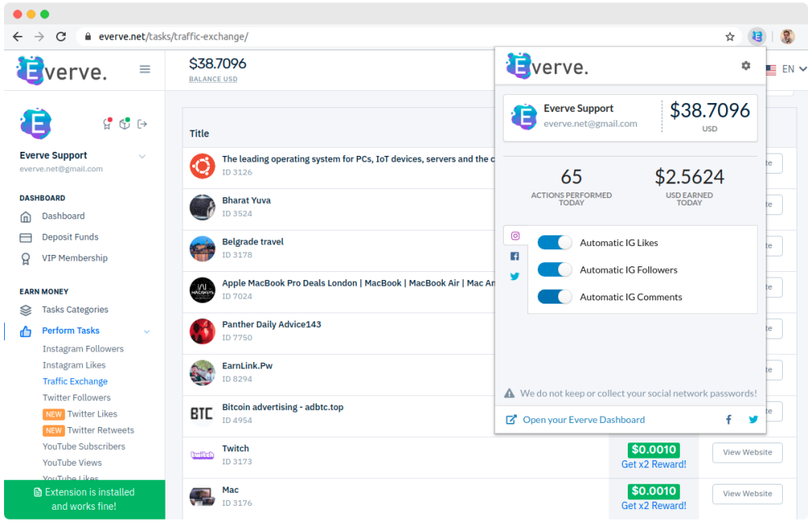Click the padlock site info icon
This screenshot has height=522, width=812.
tap(88, 37)
